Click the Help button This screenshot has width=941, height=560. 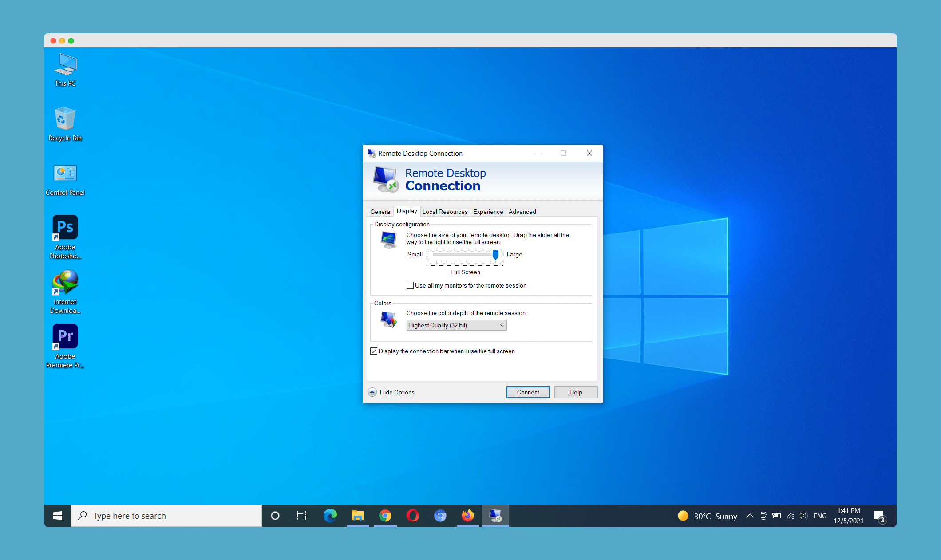click(x=576, y=392)
